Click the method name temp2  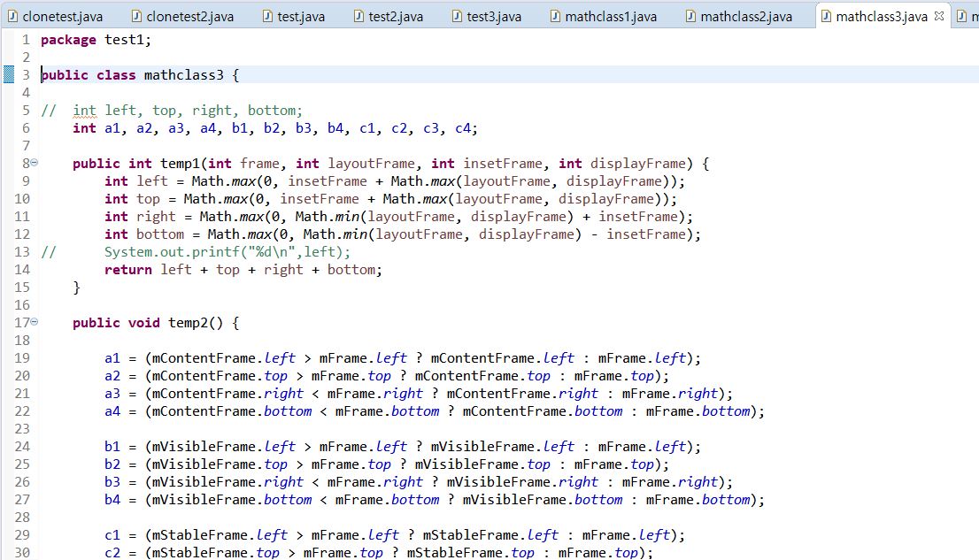click(x=188, y=323)
